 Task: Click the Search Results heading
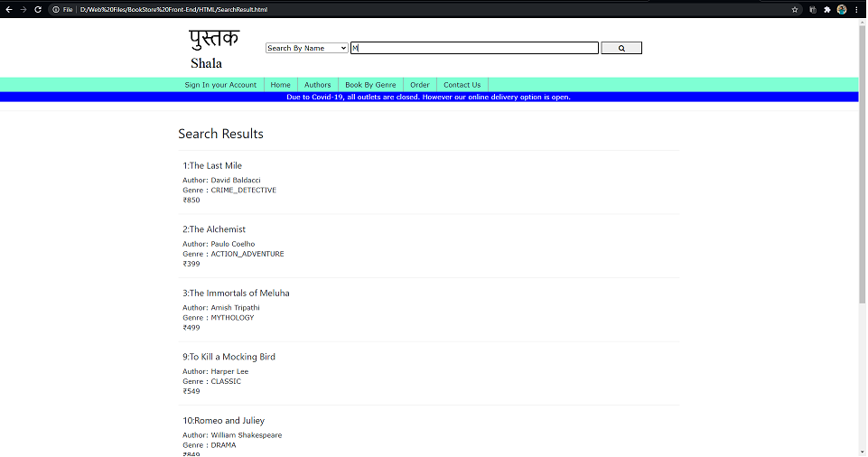click(x=220, y=134)
